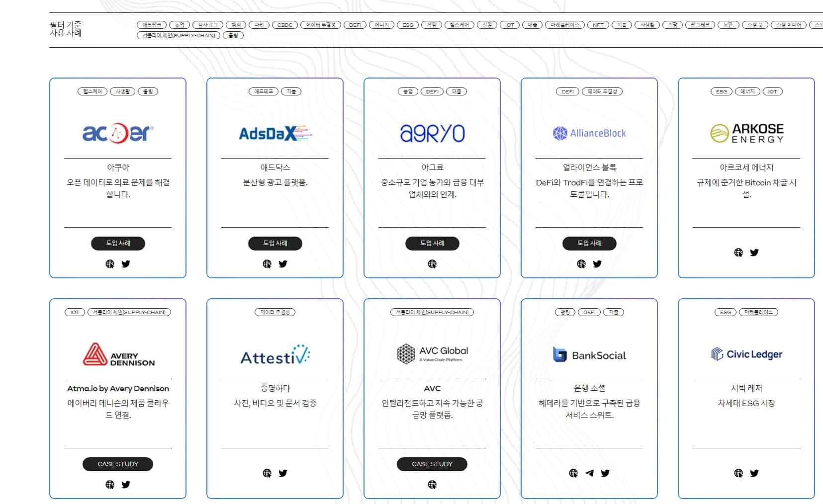Open the website globe icon on the BankSocial card

tap(573, 473)
